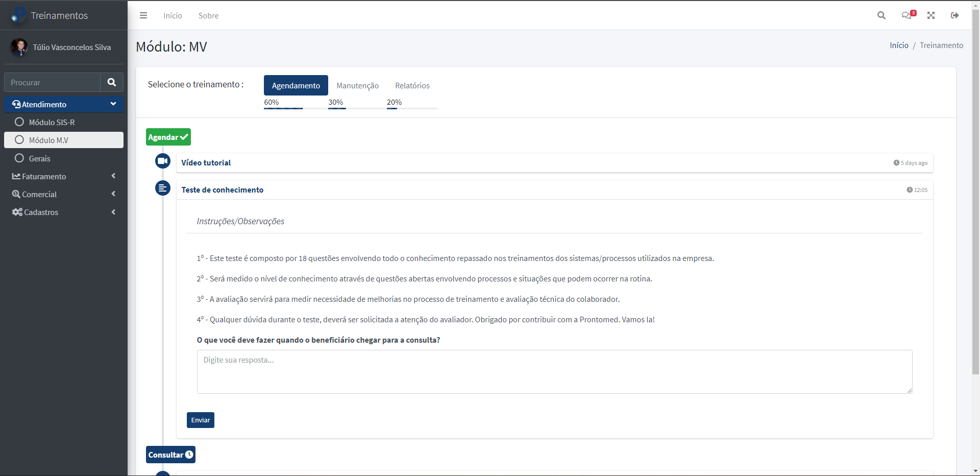Switch to the Manutenção tab
980x476 pixels.
coord(357,85)
